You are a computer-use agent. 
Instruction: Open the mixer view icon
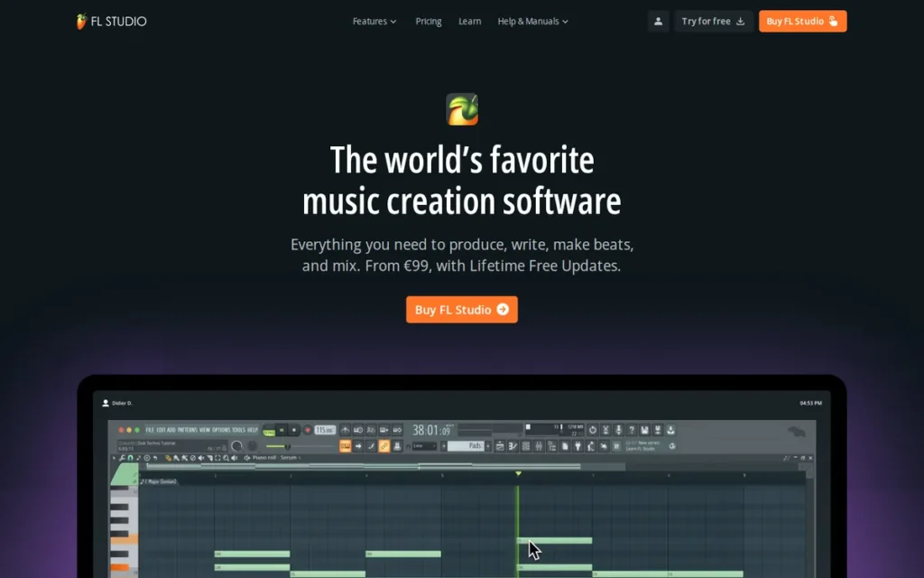tap(539, 446)
